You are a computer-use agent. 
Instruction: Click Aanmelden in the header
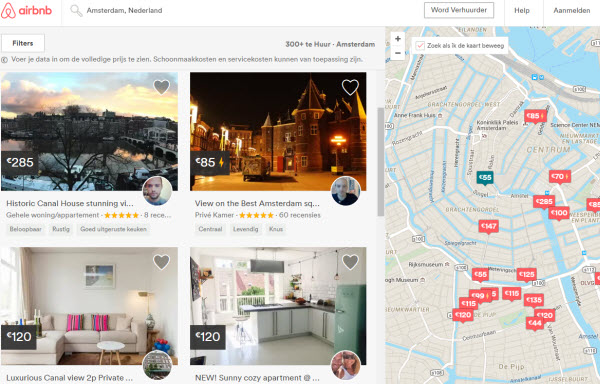[572, 10]
